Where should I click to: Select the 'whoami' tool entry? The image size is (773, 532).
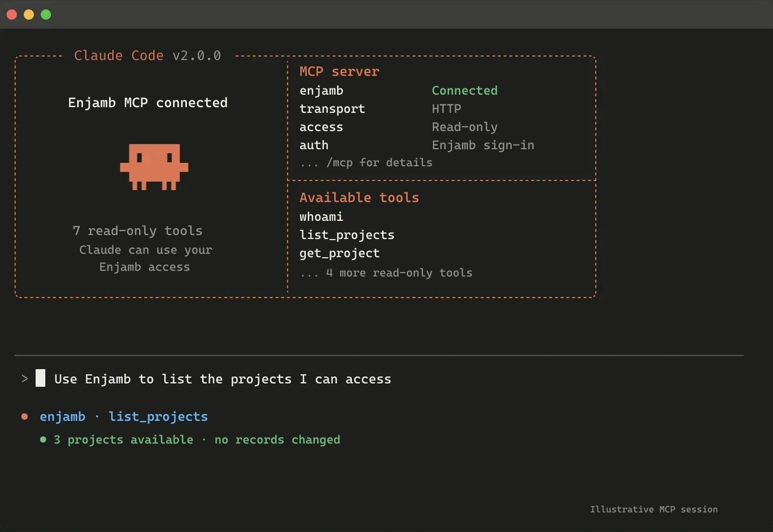tap(321, 217)
